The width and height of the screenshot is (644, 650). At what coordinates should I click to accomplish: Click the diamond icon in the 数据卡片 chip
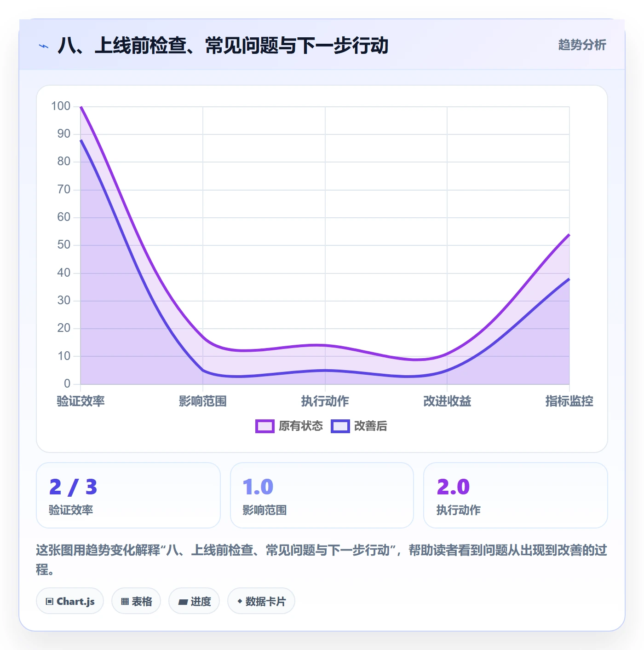[240, 601]
